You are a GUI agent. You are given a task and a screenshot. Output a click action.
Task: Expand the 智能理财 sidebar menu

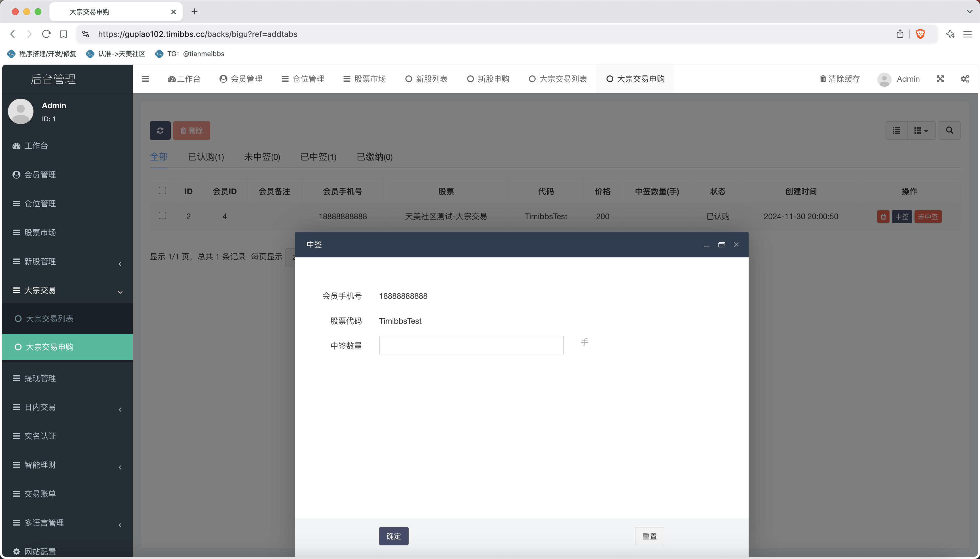67,465
